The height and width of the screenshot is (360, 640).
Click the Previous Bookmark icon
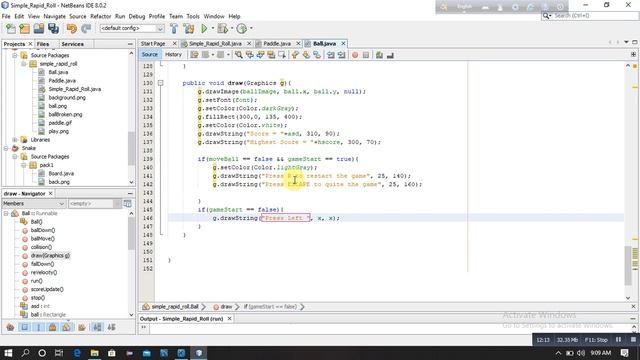pyautogui.click(x=295, y=55)
